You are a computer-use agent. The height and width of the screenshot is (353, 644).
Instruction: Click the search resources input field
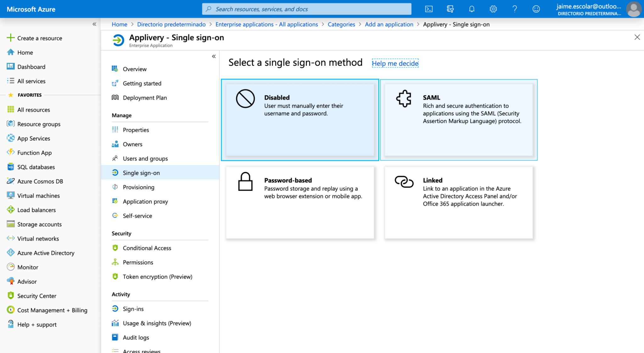click(307, 9)
